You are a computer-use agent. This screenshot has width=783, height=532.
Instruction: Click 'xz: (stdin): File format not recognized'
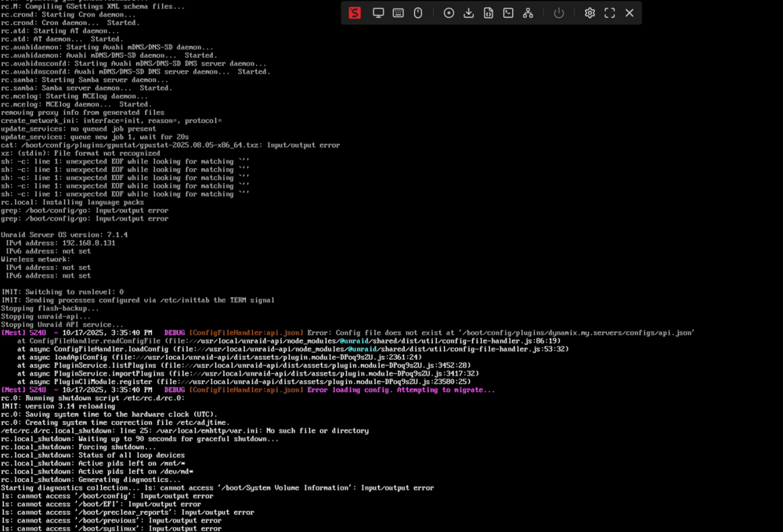pos(81,153)
